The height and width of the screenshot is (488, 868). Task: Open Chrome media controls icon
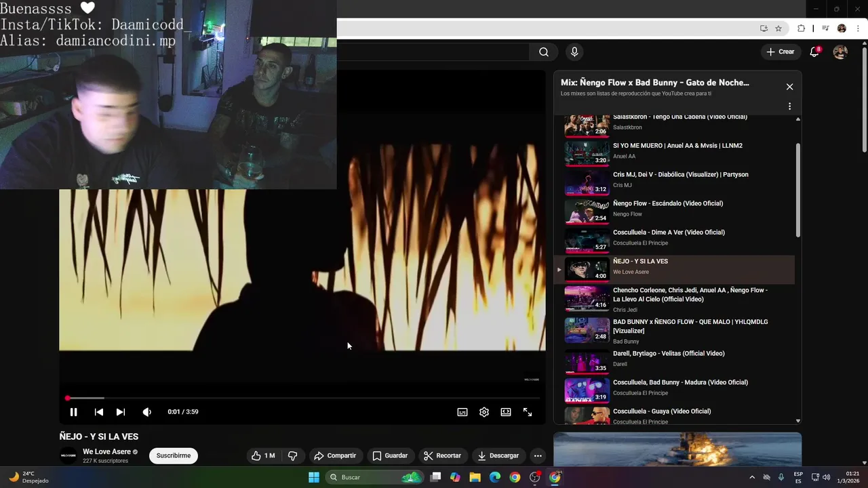825,28
